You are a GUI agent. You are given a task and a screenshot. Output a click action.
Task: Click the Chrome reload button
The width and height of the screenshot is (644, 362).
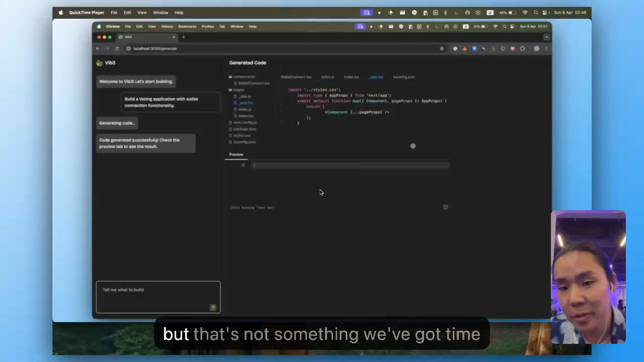pyautogui.click(x=117, y=49)
